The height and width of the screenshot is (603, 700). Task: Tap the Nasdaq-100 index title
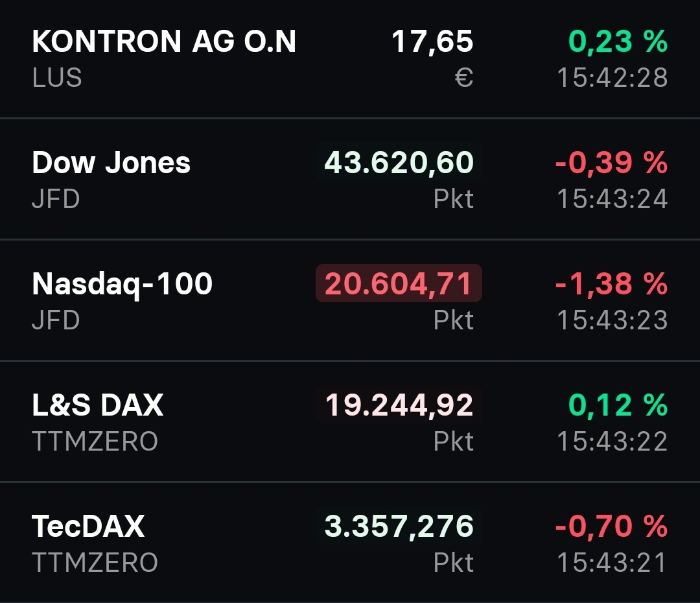tap(122, 284)
